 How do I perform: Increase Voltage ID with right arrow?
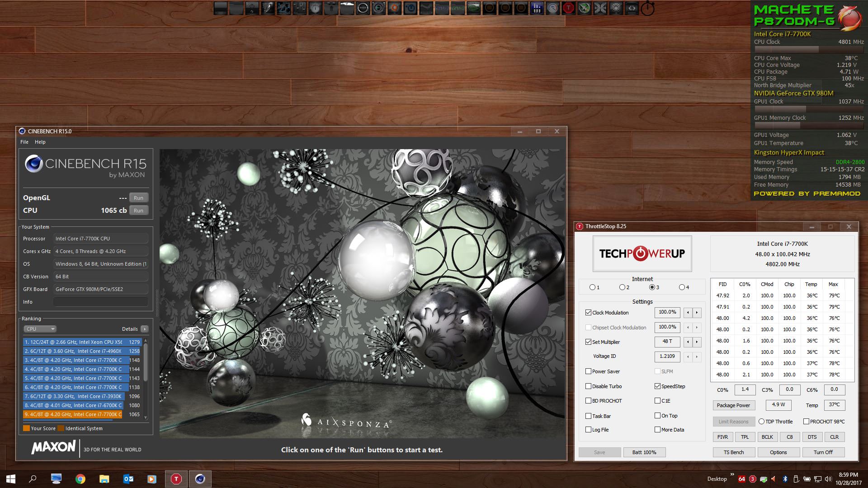click(697, 357)
